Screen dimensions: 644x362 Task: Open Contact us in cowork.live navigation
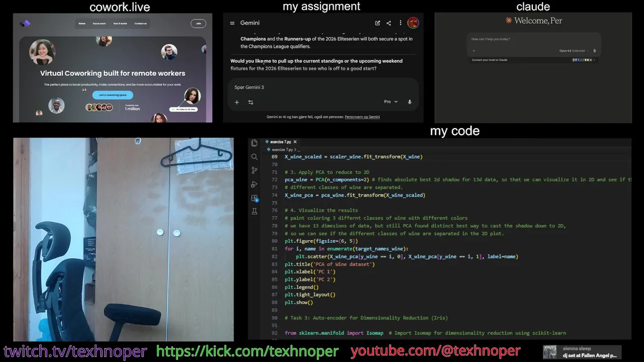point(140,24)
